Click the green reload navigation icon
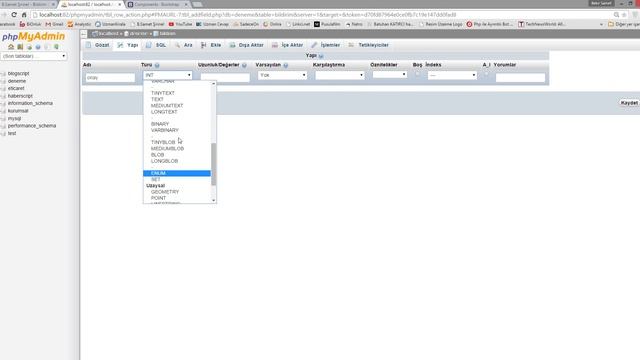This screenshot has height=360, width=640. tap(56, 47)
